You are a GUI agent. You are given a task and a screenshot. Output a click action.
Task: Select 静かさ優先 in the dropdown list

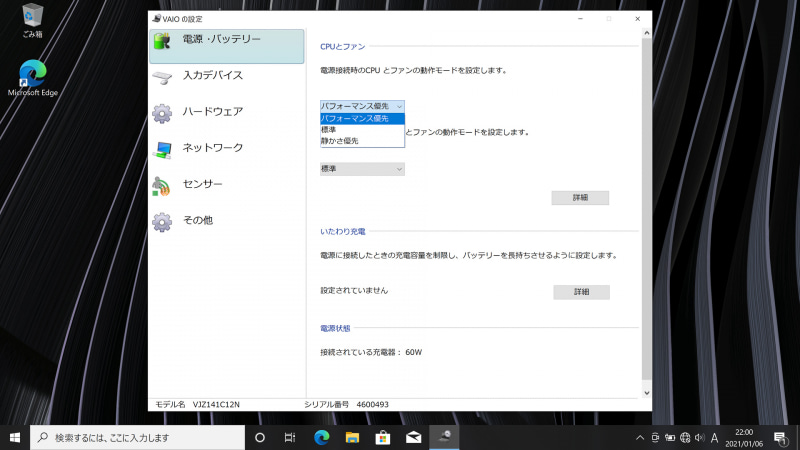pos(362,141)
